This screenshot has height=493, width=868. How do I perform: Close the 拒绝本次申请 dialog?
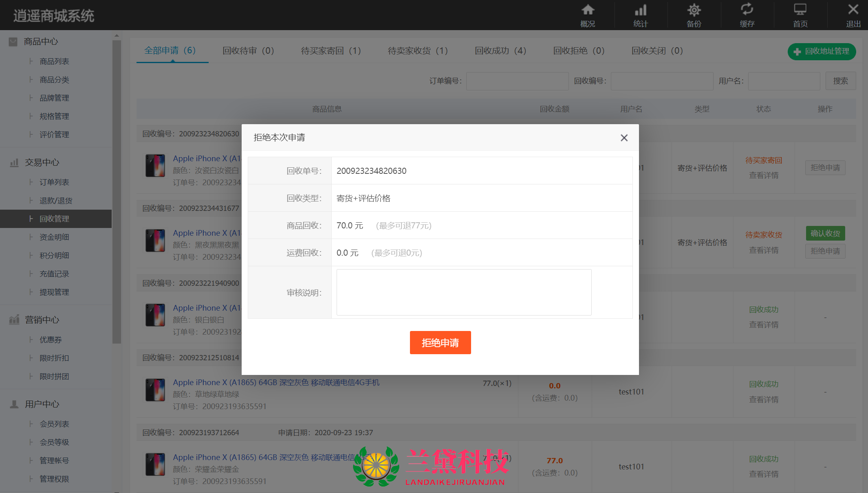[x=624, y=138]
